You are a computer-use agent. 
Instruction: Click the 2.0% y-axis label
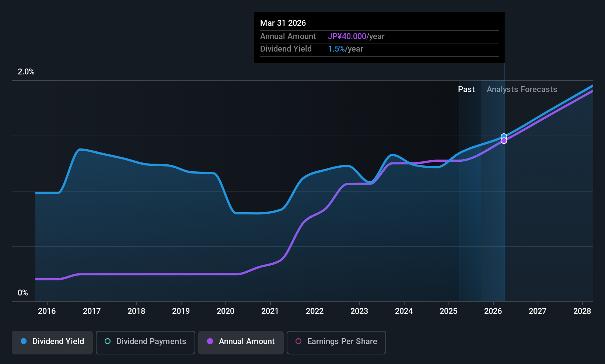pos(26,72)
